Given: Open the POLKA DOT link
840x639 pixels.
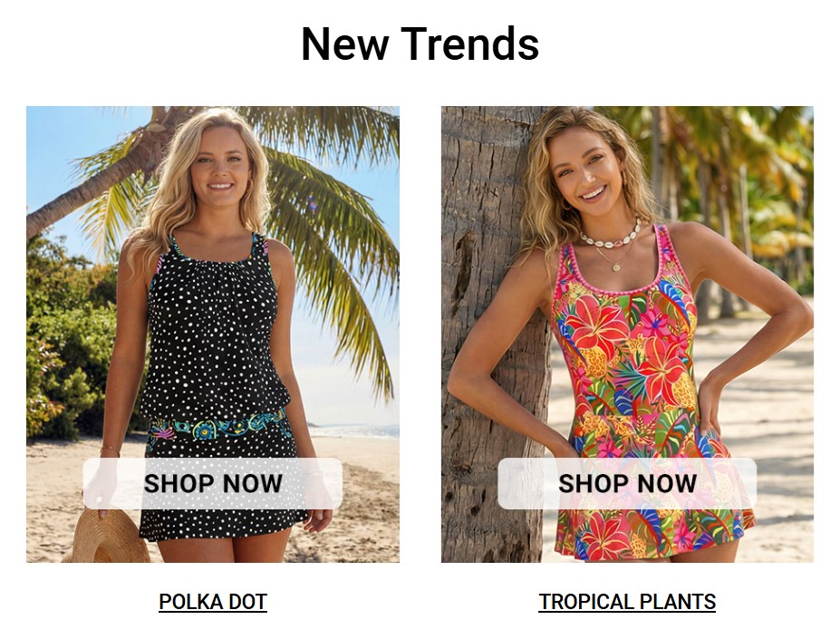Looking at the screenshot, I should 213,602.
